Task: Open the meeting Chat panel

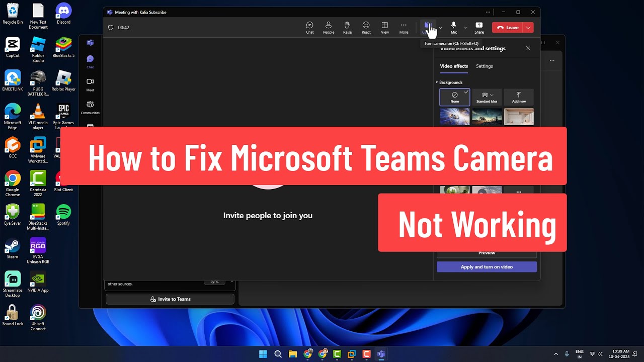Action: click(310, 28)
